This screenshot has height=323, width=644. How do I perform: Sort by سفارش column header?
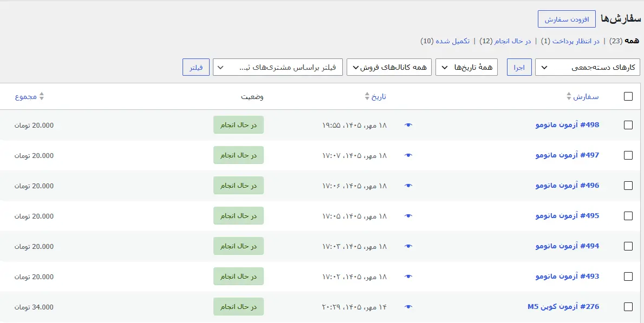click(586, 97)
